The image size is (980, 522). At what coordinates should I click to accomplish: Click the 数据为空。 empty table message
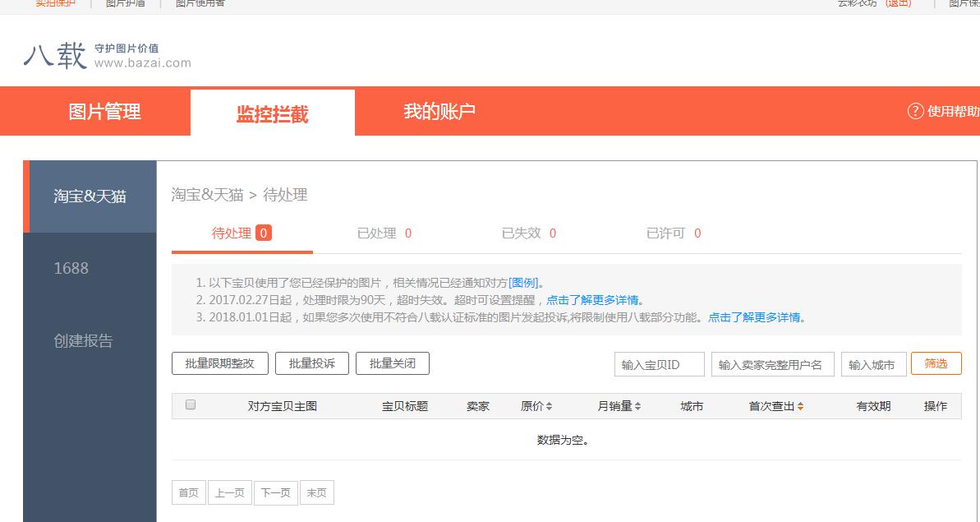coord(564,440)
